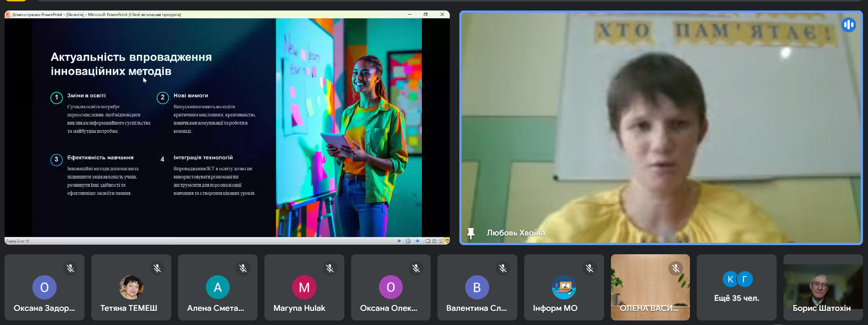Open the slide show menu icon between the arrows

click(x=408, y=241)
